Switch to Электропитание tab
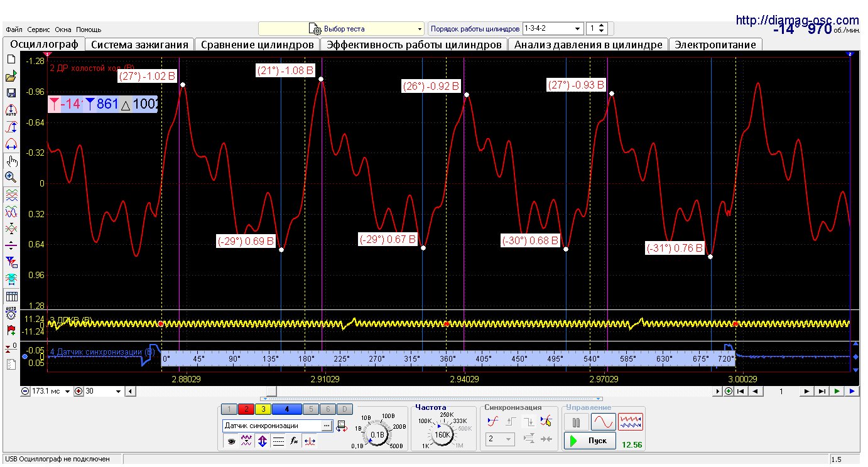 coord(715,45)
